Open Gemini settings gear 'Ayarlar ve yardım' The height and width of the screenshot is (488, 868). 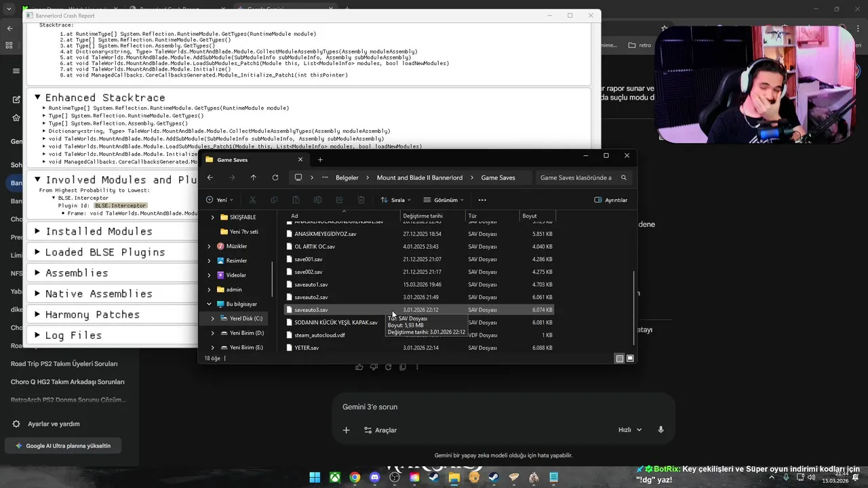point(47,424)
